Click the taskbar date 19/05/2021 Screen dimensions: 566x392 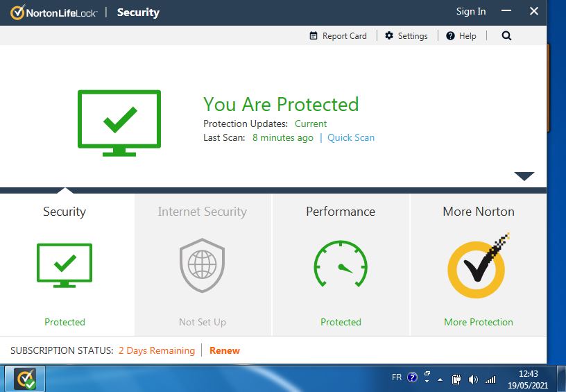[x=528, y=386]
